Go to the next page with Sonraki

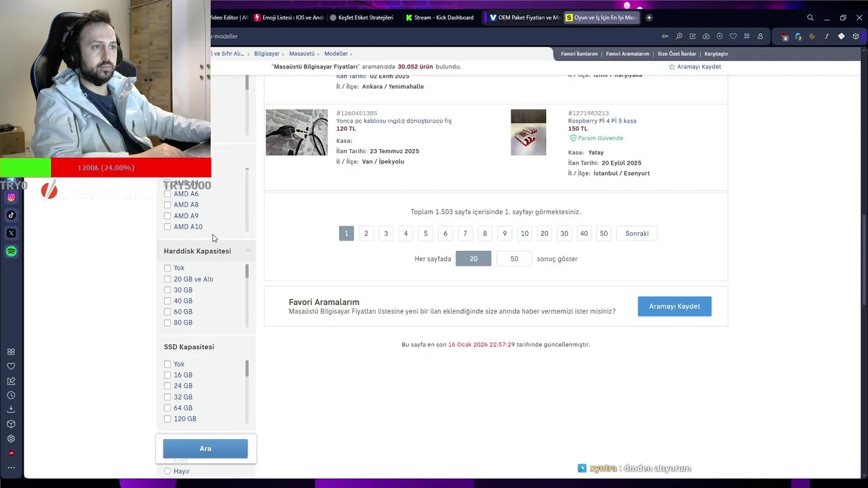click(x=637, y=233)
